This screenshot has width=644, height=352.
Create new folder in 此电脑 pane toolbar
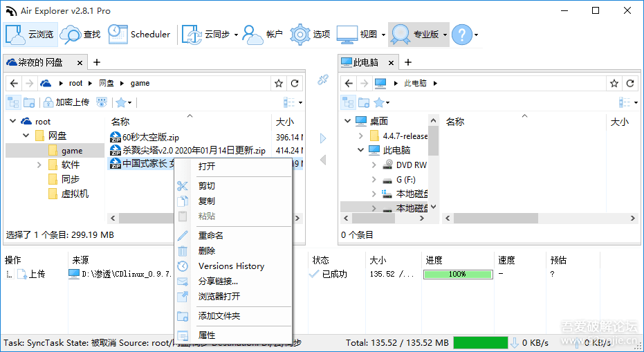click(364, 102)
